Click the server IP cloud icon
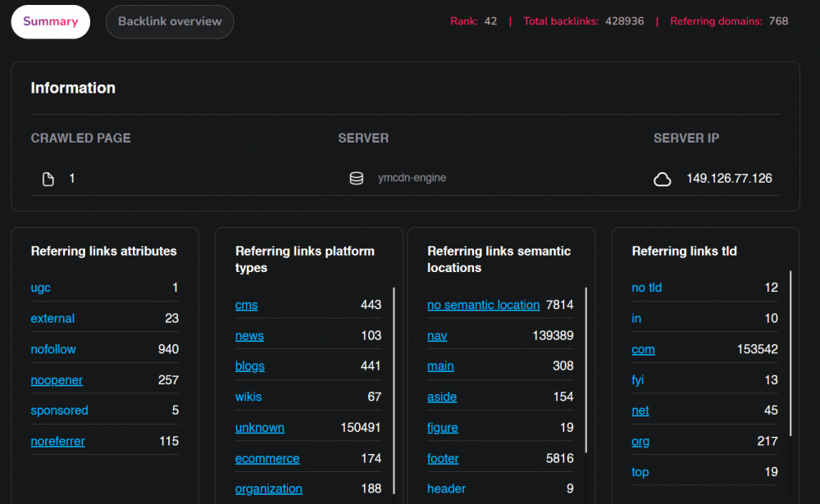Screen dimensions: 820x504 662,179
